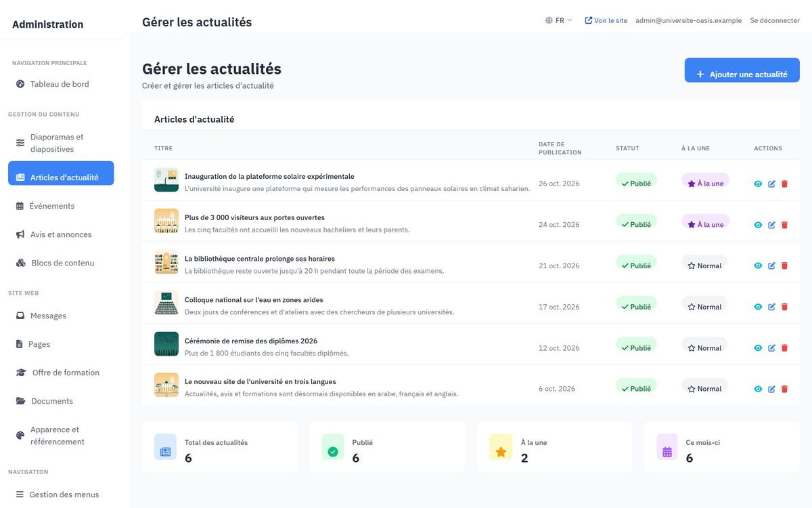
Task: View the Cérémonie de remise des diplômes article
Action: [x=758, y=348]
